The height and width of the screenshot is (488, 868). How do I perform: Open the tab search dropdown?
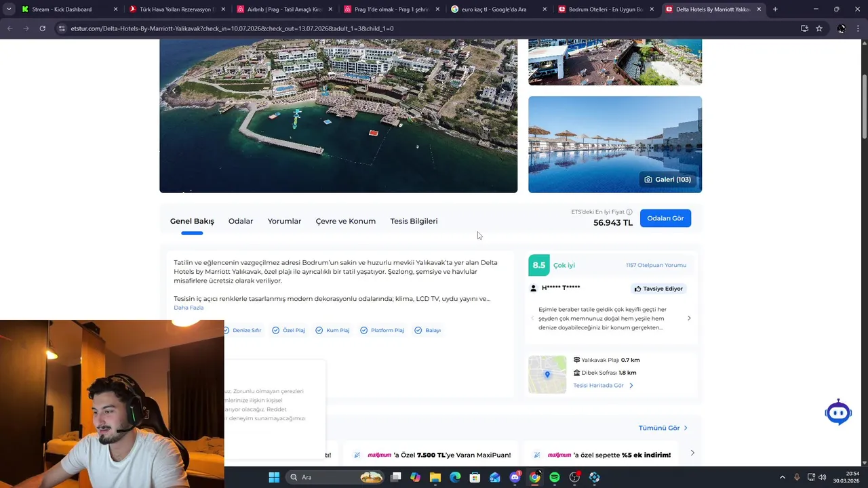[x=8, y=9]
